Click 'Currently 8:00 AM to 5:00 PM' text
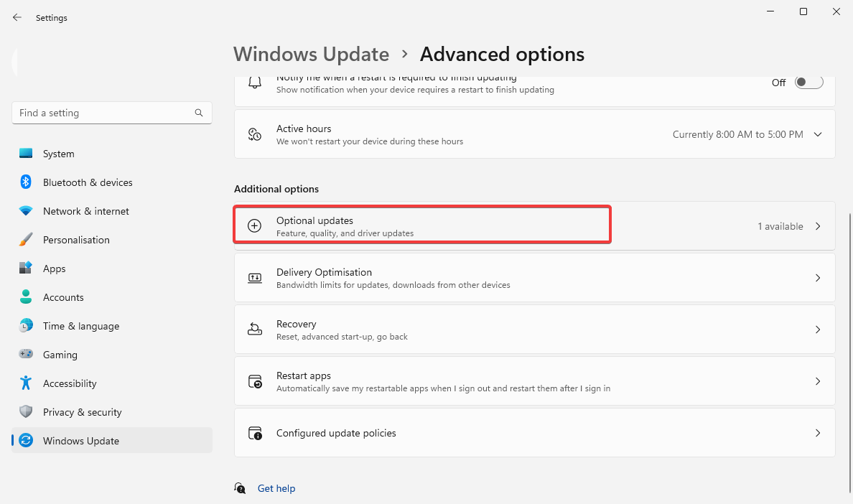The height and width of the screenshot is (504, 853). tap(737, 134)
